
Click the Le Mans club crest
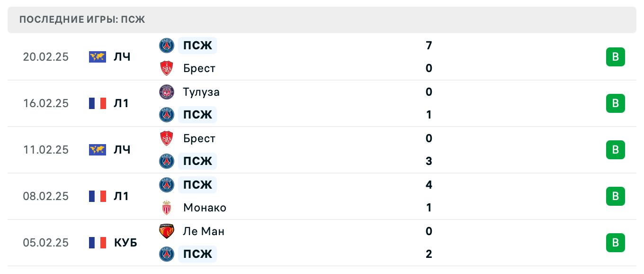(x=167, y=231)
